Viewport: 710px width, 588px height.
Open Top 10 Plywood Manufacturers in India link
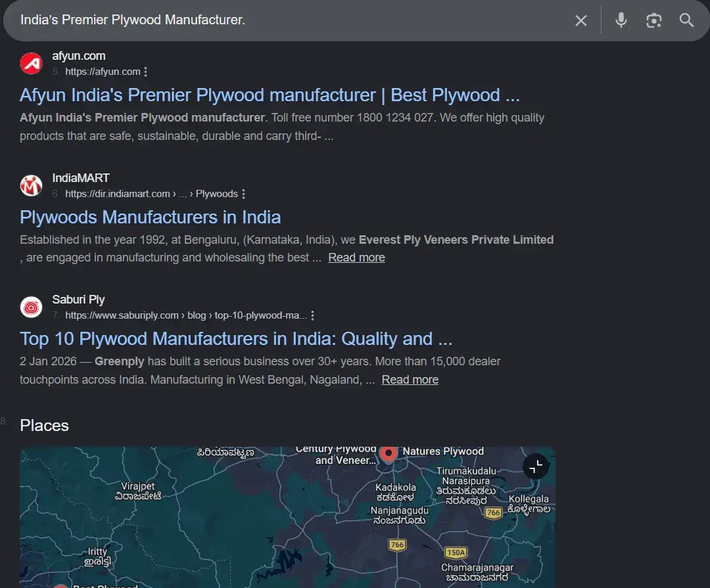click(x=236, y=339)
